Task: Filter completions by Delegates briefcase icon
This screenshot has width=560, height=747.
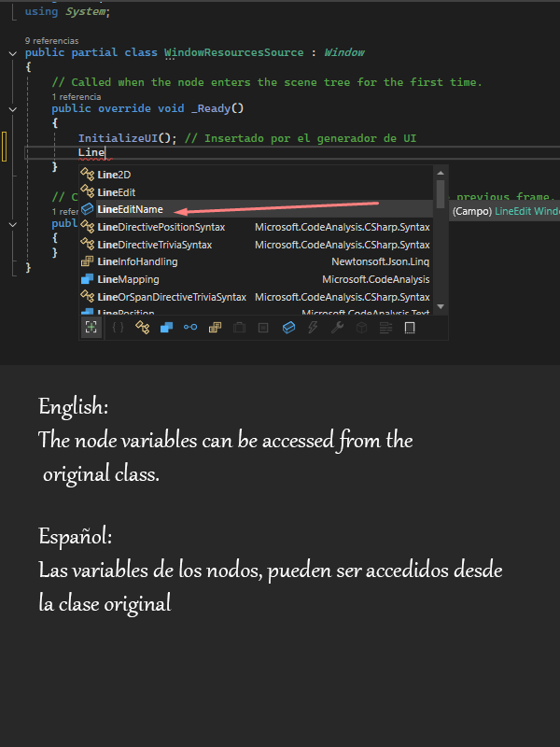Action: (x=239, y=328)
